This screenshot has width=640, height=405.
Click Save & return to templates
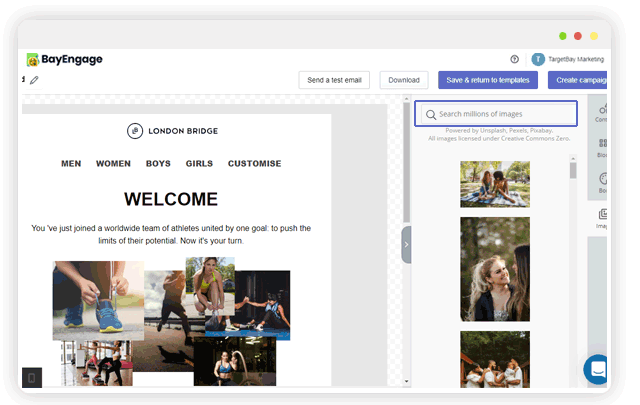488,80
